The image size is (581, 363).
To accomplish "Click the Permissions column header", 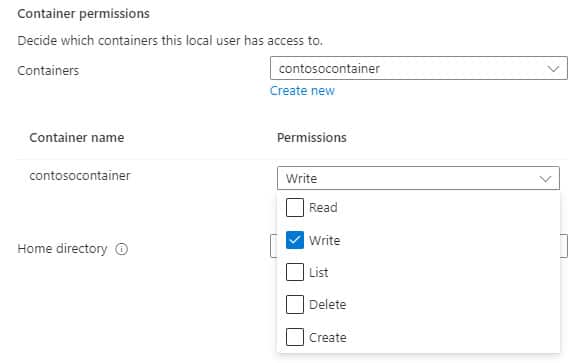I will tap(312, 138).
